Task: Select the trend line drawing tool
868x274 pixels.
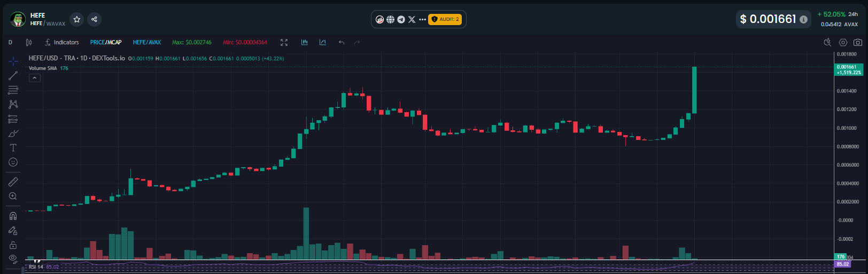Action: [x=13, y=75]
